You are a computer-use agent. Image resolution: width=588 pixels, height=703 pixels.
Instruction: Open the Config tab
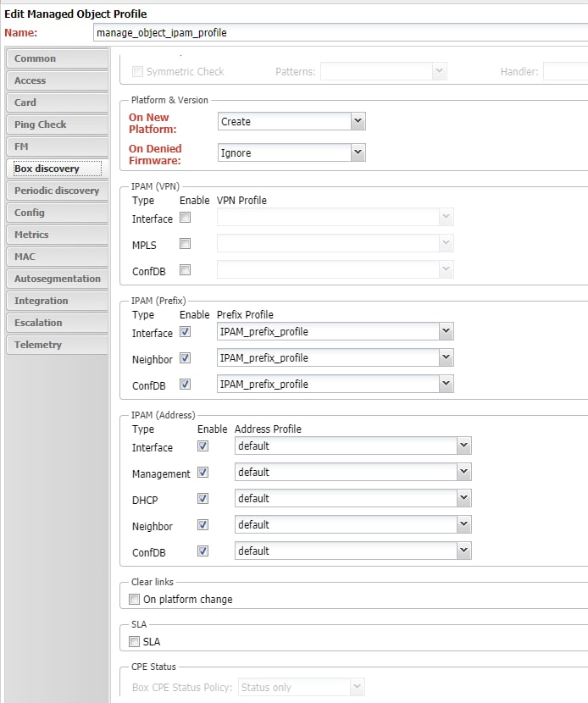click(57, 213)
